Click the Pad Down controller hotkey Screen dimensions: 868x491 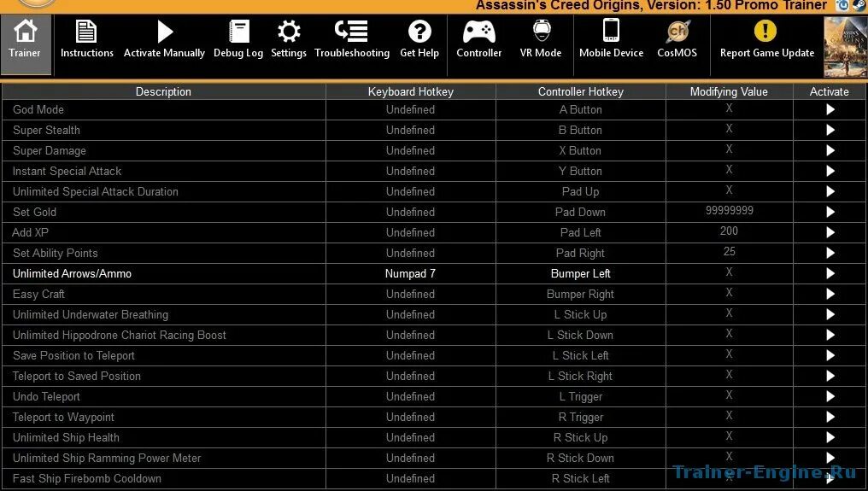tap(581, 212)
